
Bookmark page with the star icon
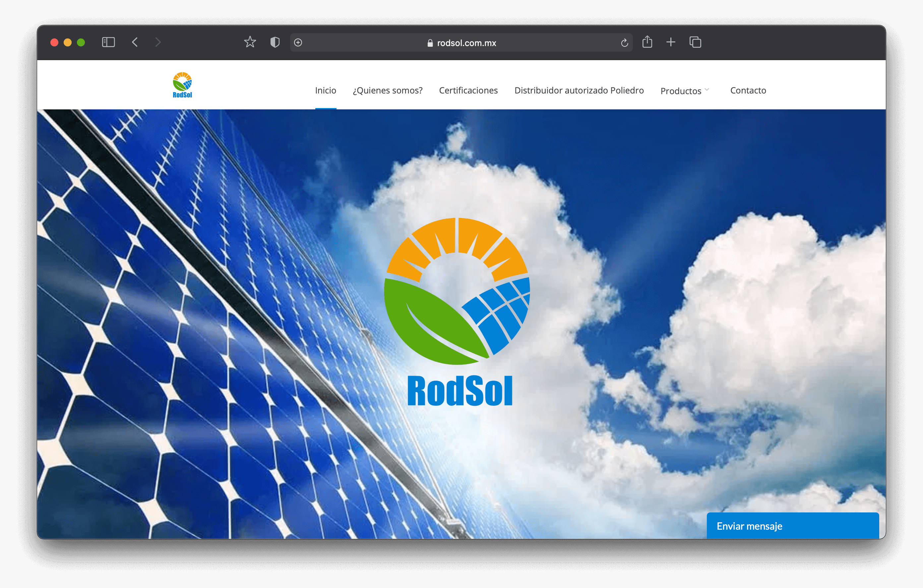point(250,42)
